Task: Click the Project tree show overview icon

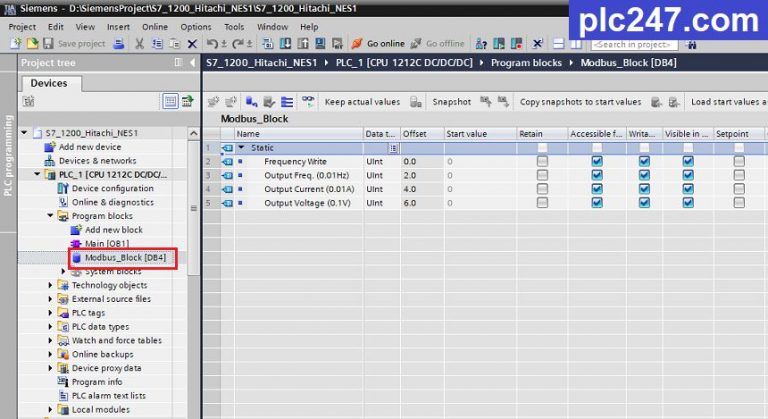Action: [x=188, y=101]
